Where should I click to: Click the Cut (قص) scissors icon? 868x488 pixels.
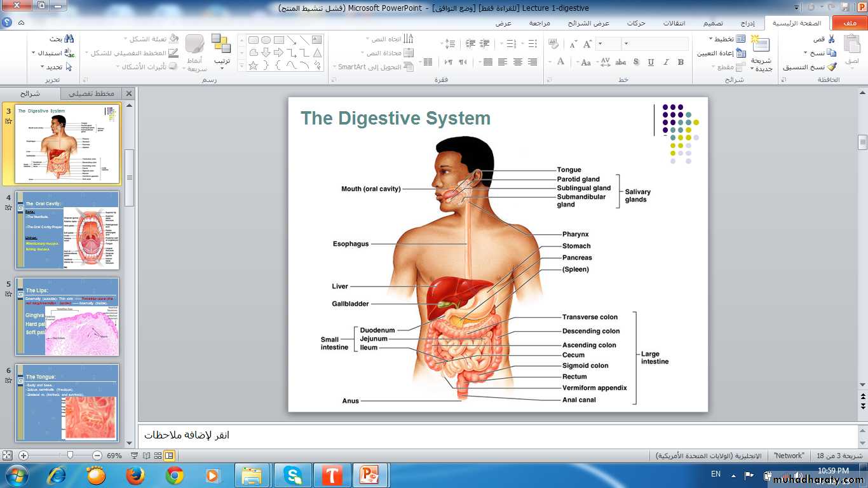831,39
